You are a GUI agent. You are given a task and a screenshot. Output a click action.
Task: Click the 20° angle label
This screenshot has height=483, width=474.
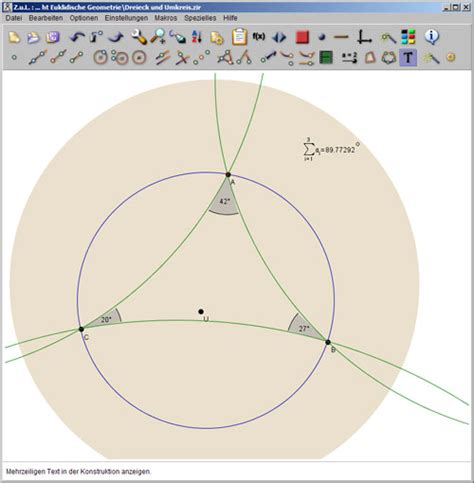(x=106, y=320)
